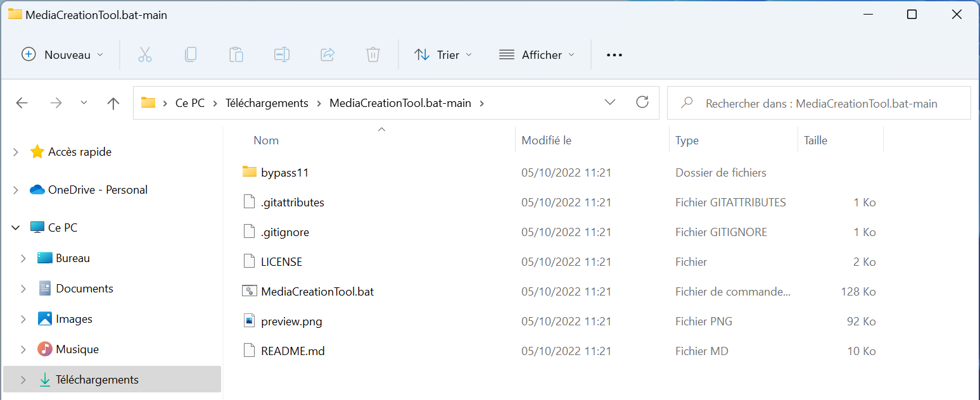Select the preview.png file icon
The height and width of the screenshot is (400, 980).
tap(250, 321)
